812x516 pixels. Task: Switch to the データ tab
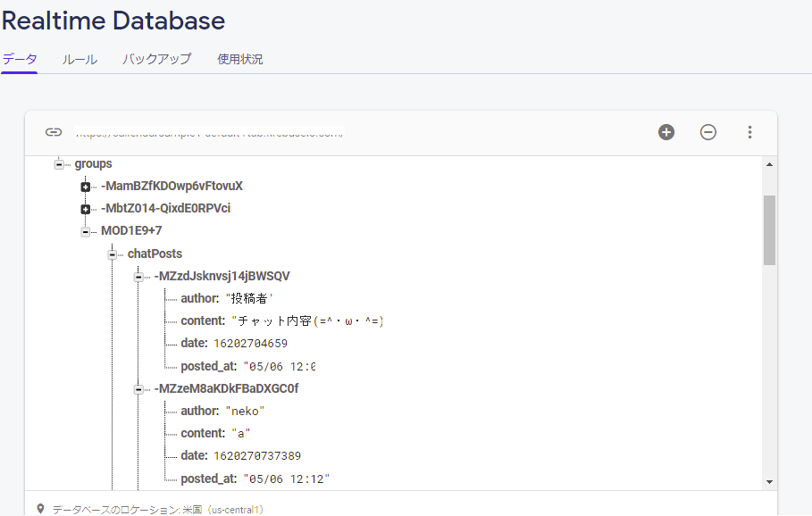pos(19,59)
